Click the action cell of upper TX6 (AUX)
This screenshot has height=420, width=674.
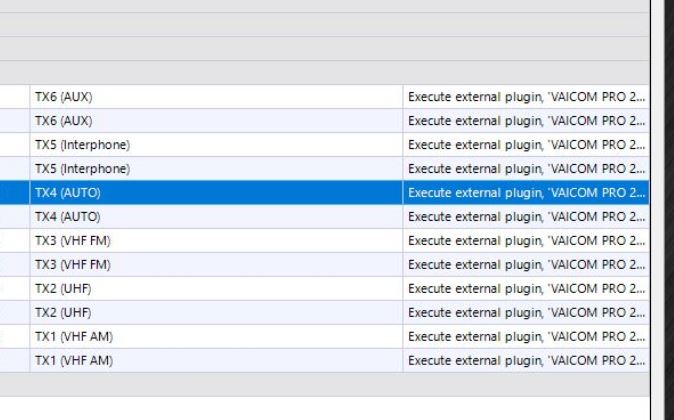(x=526, y=97)
